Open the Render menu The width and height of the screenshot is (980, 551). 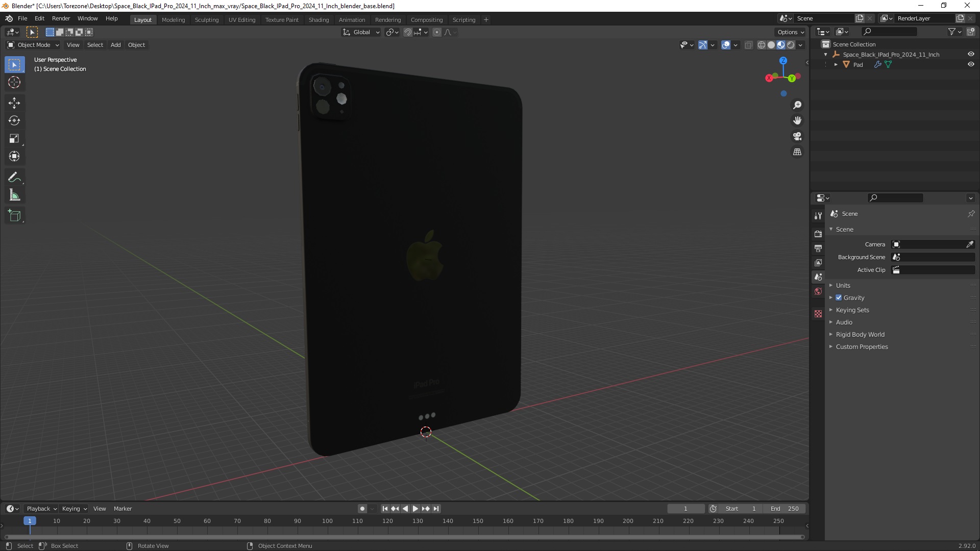[61, 18]
